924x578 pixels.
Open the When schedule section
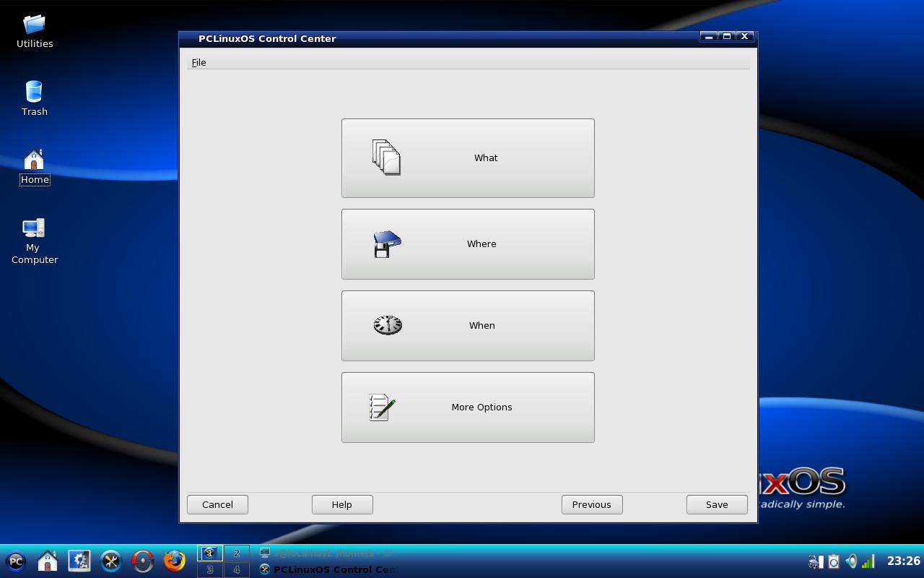468,326
